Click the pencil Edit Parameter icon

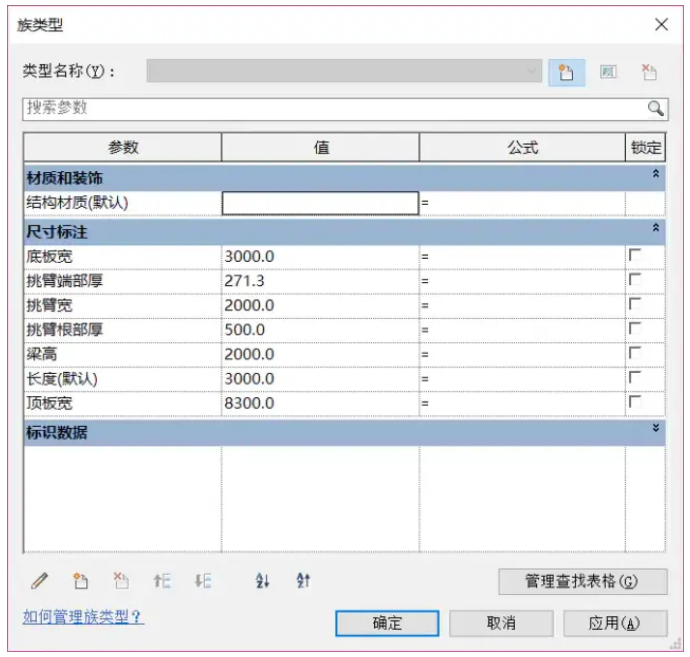click(40, 580)
